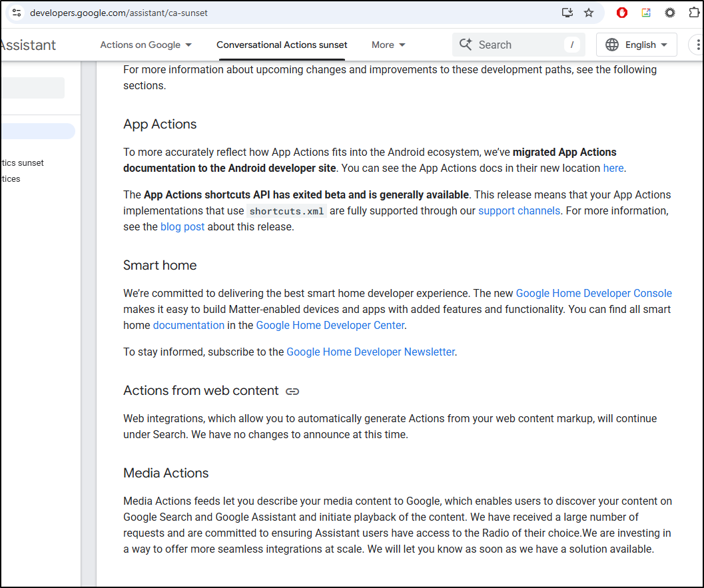Viewport: 704px width, 588px height.
Task: Open the colorful image extension icon
Action: pyautogui.click(x=646, y=13)
